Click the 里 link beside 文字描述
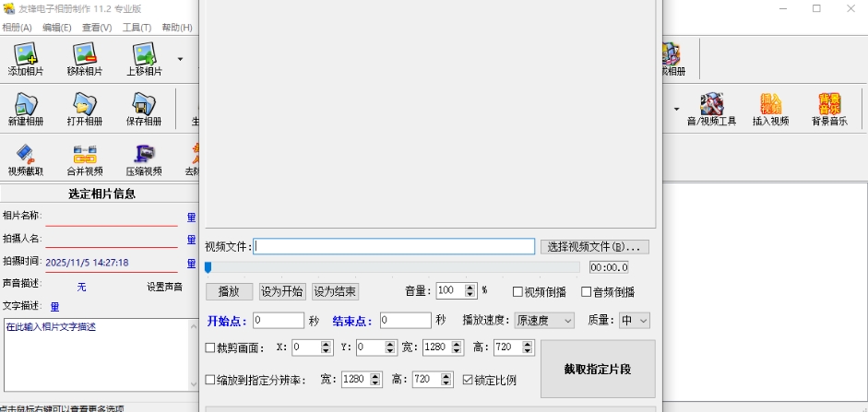The height and width of the screenshot is (412, 868). click(54, 306)
